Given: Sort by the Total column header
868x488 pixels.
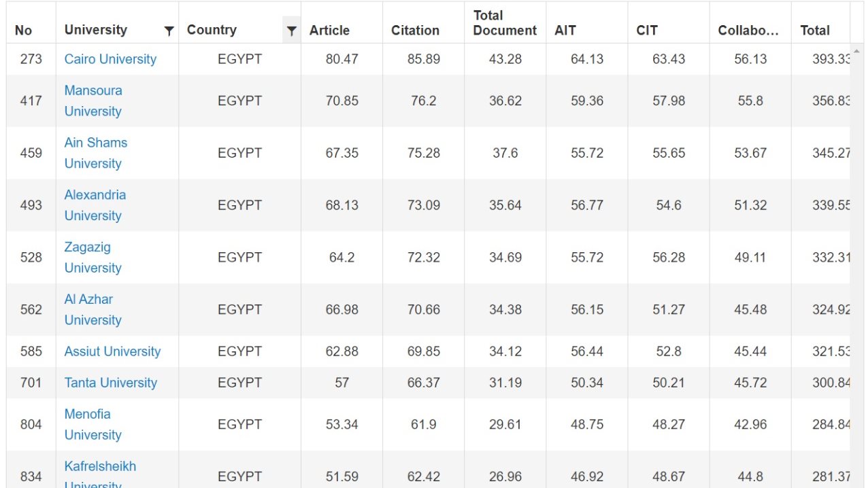Looking at the screenshot, I should (815, 31).
